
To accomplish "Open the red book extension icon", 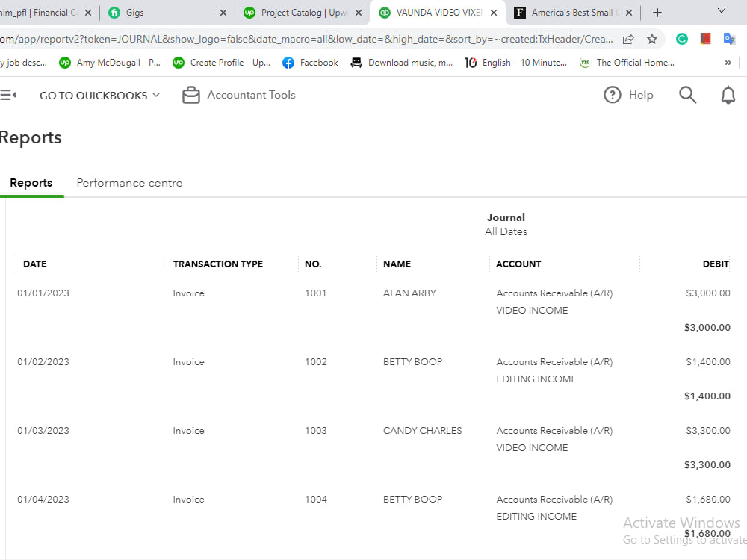I will 706,39.
